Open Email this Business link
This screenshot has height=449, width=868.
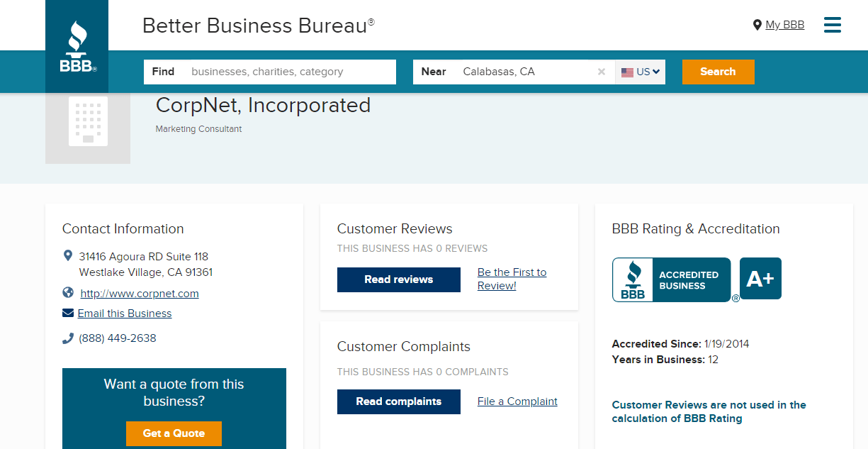click(125, 314)
